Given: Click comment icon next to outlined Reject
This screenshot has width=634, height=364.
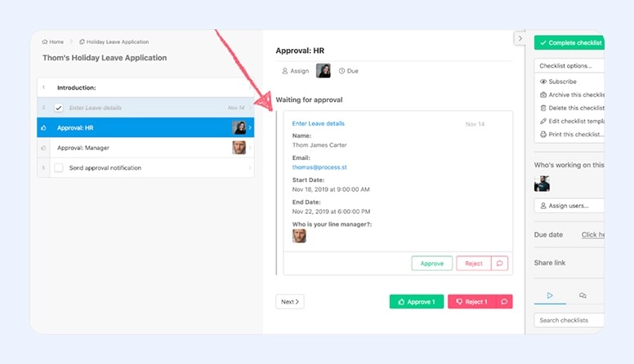Looking at the screenshot, I should click(x=500, y=264).
